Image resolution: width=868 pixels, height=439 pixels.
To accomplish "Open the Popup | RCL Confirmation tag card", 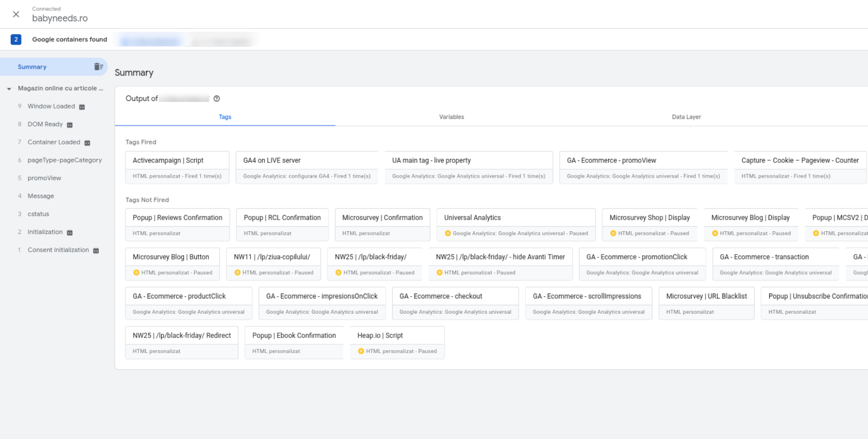I will click(x=282, y=225).
